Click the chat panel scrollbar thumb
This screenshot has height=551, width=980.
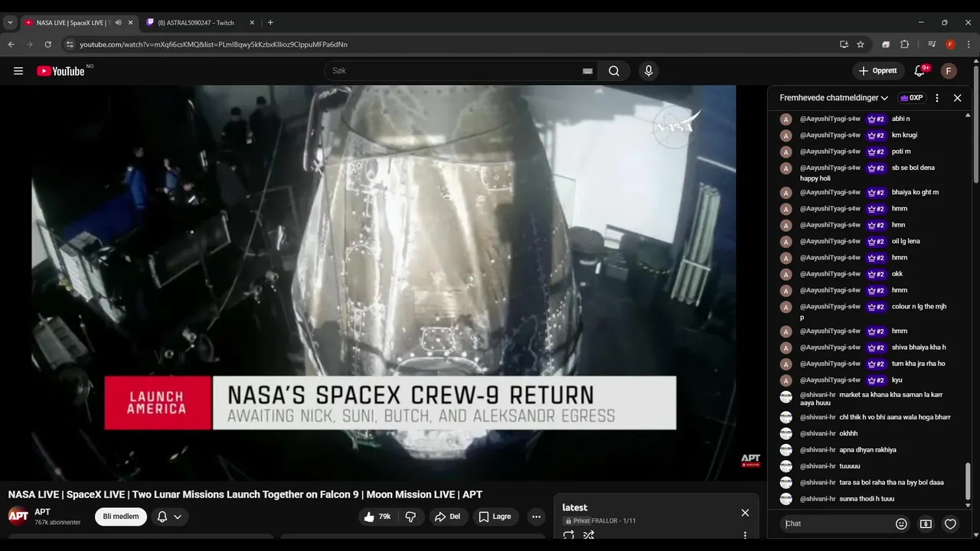pos(968,481)
